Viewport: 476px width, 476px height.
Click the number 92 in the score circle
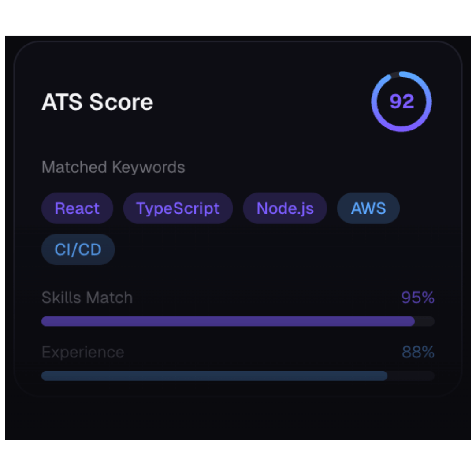402,102
